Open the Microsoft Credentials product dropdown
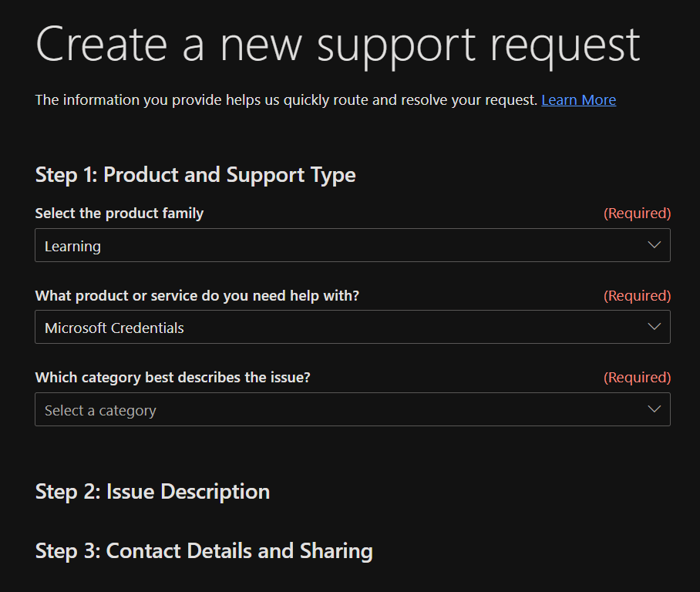Screen dimensions: 700x592 coord(352,328)
